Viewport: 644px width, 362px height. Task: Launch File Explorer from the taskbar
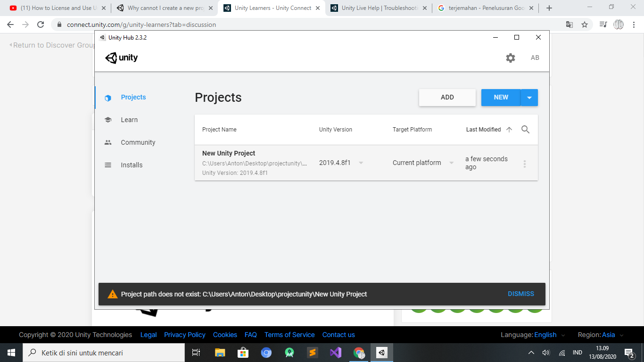point(220,353)
